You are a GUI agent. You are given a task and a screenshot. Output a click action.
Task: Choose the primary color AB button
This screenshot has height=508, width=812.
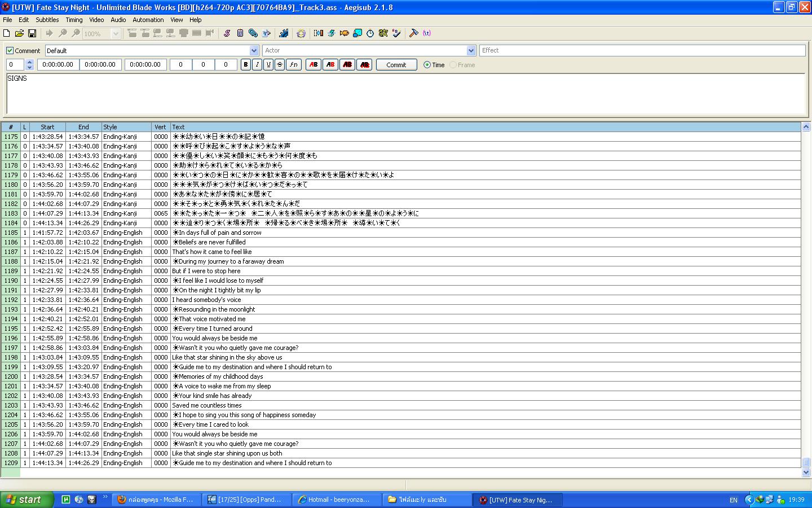314,65
